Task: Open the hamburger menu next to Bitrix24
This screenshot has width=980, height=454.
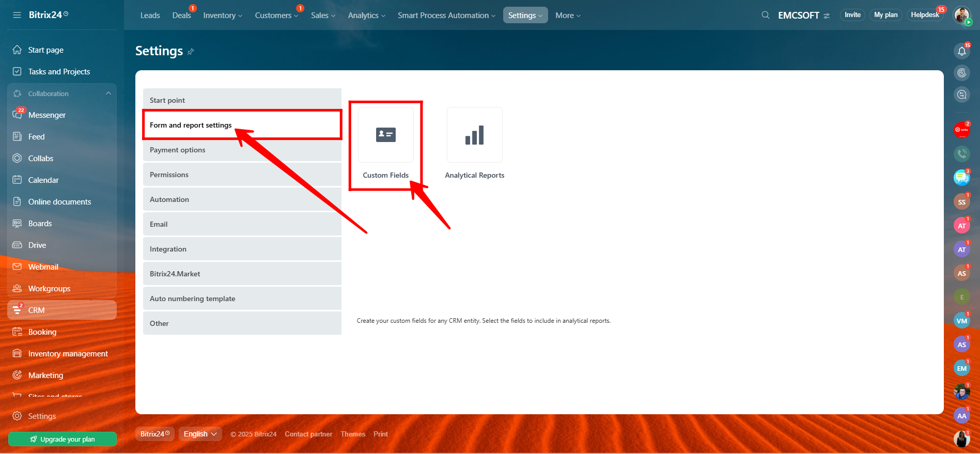Action: 17,15
